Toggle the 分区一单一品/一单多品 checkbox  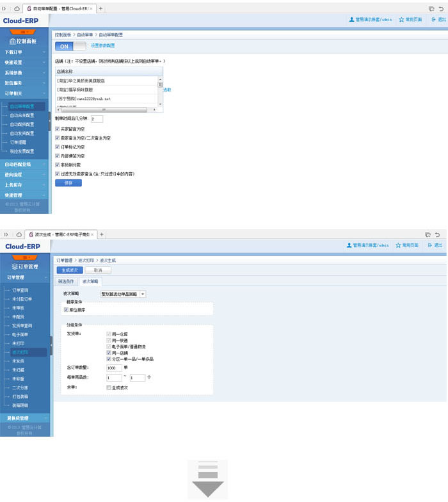pyautogui.click(x=109, y=359)
